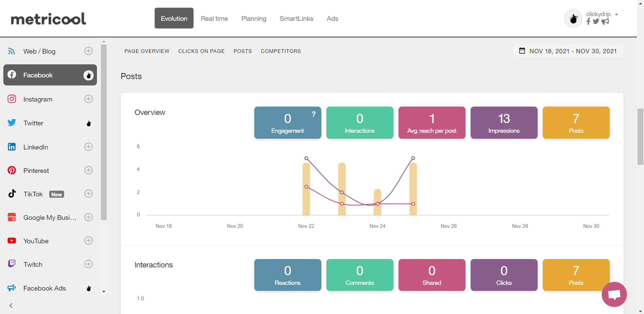Open Google My Business in sidebar
Viewport: 644px width, 314px height.
pyautogui.click(x=50, y=217)
